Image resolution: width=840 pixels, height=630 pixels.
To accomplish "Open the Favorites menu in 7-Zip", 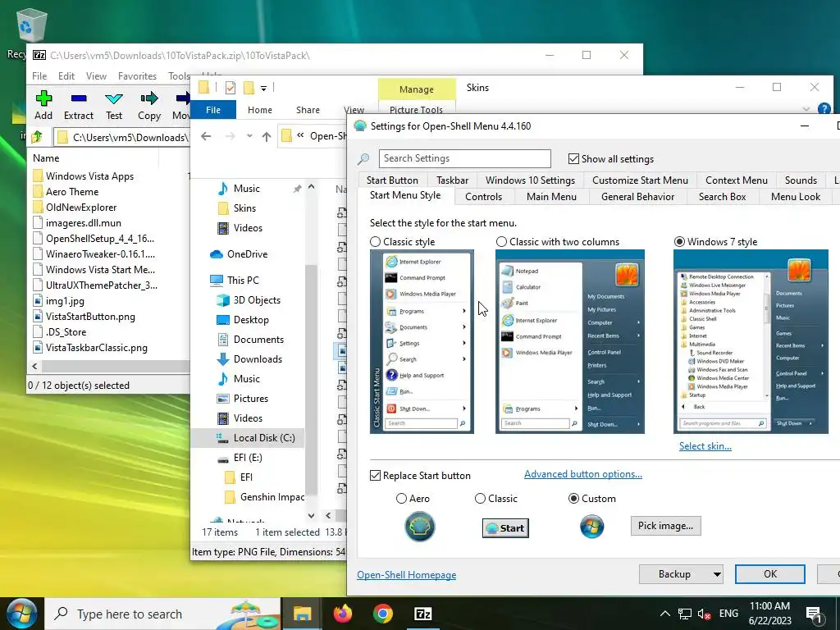I will [137, 76].
